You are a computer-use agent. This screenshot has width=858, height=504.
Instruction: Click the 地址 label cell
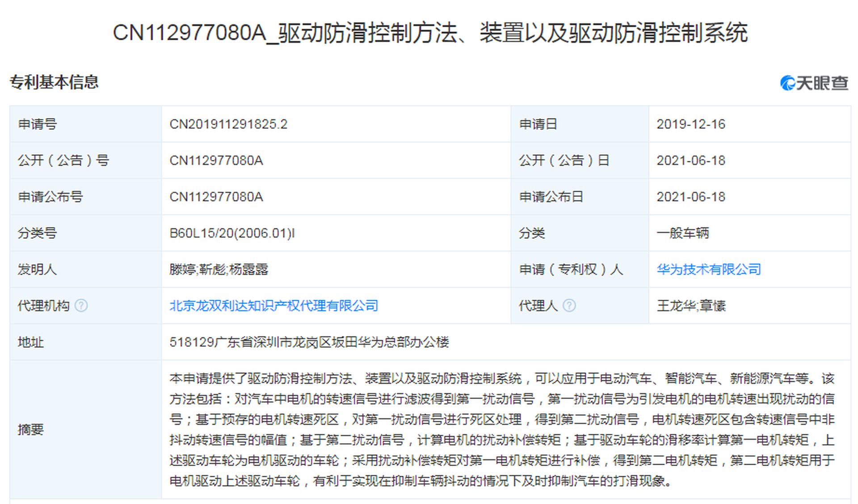coord(85,342)
